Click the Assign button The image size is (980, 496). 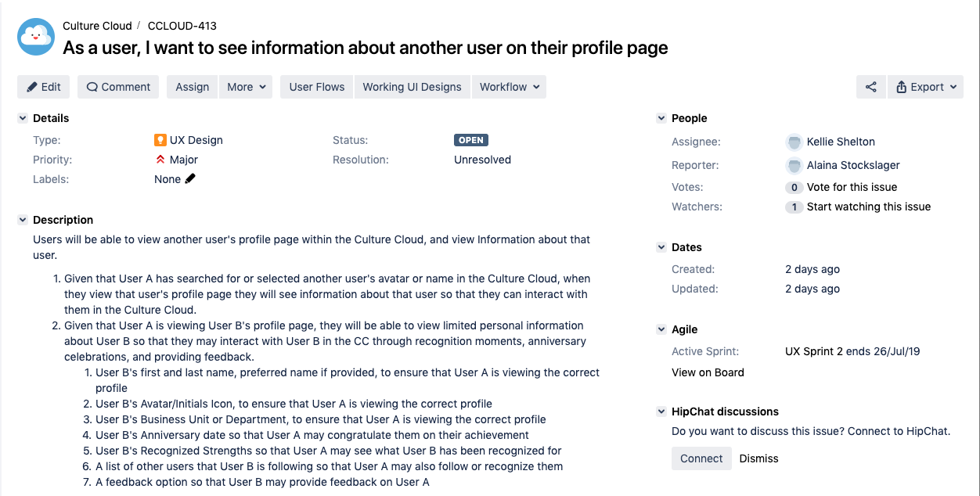[193, 87]
